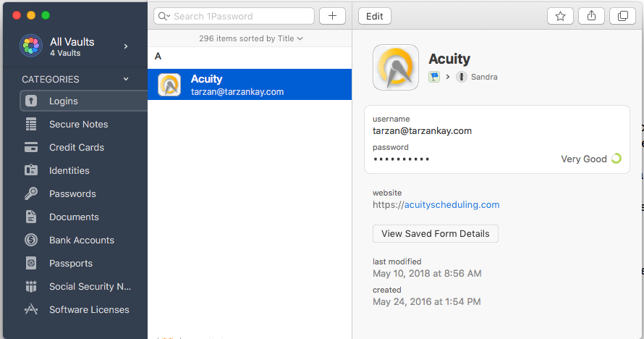Mark item as favorite with star

pyautogui.click(x=560, y=16)
